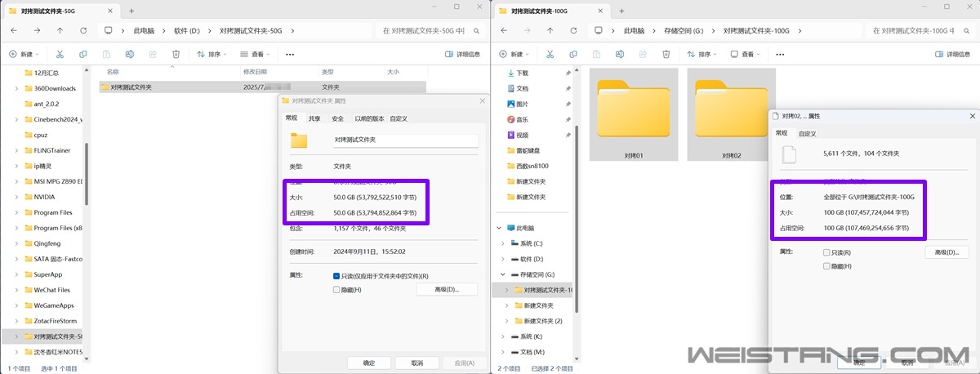Viewport: 980px width, 374px height.
Task: Select the 对拷01 folder thumbnail
Action: click(x=634, y=114)
